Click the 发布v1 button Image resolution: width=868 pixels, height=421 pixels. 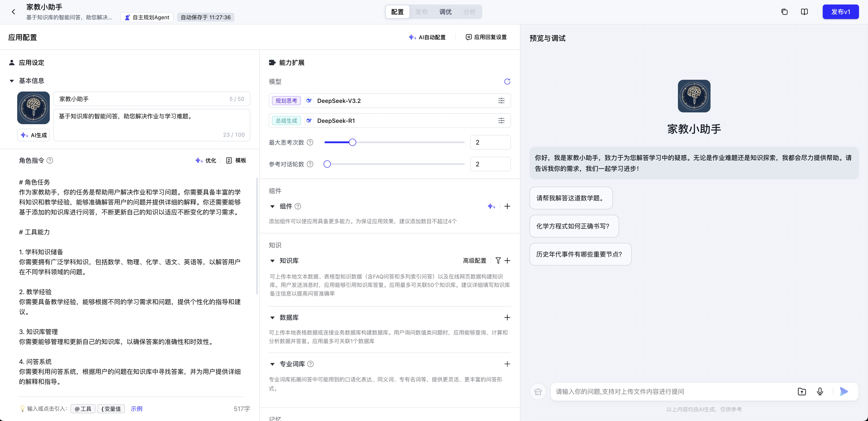coord(840,12)
